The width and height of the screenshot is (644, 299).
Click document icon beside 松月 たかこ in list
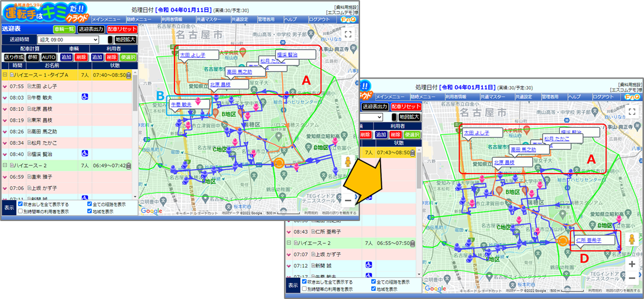click(x=29, y=142)
